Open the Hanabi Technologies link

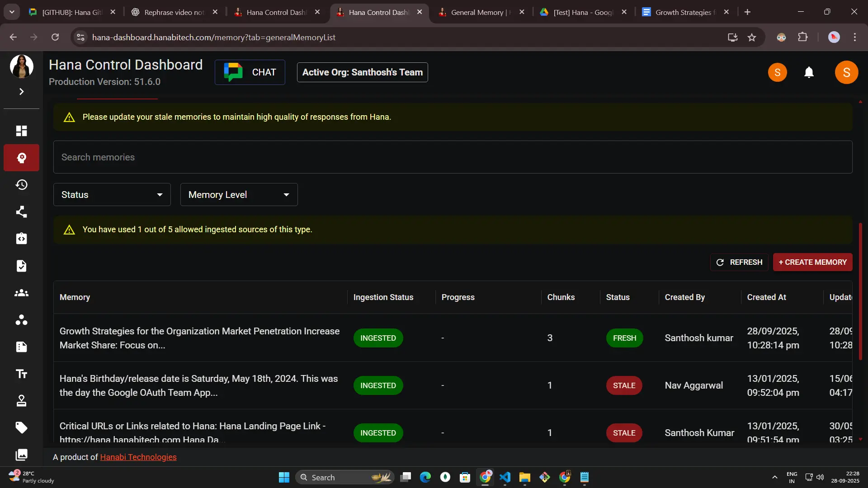pyautogui.click(x=138, y=457)
